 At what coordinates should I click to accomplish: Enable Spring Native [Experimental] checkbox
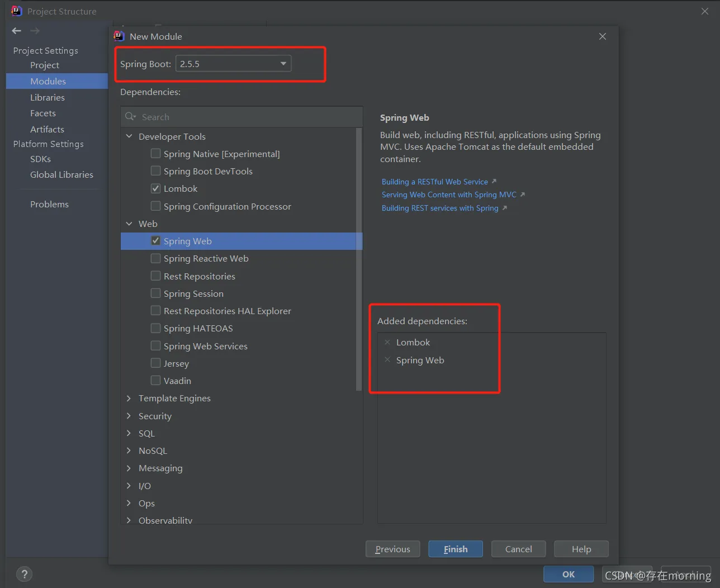156,154
